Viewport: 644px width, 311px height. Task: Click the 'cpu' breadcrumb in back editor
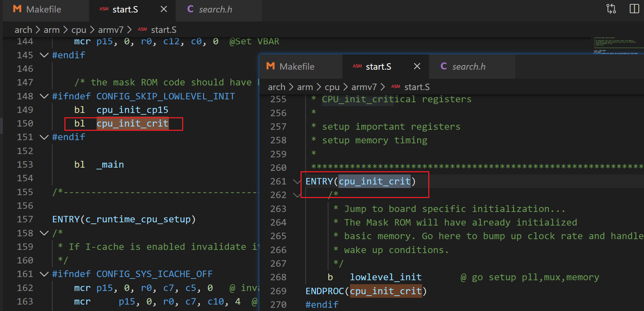click(79, 30)
